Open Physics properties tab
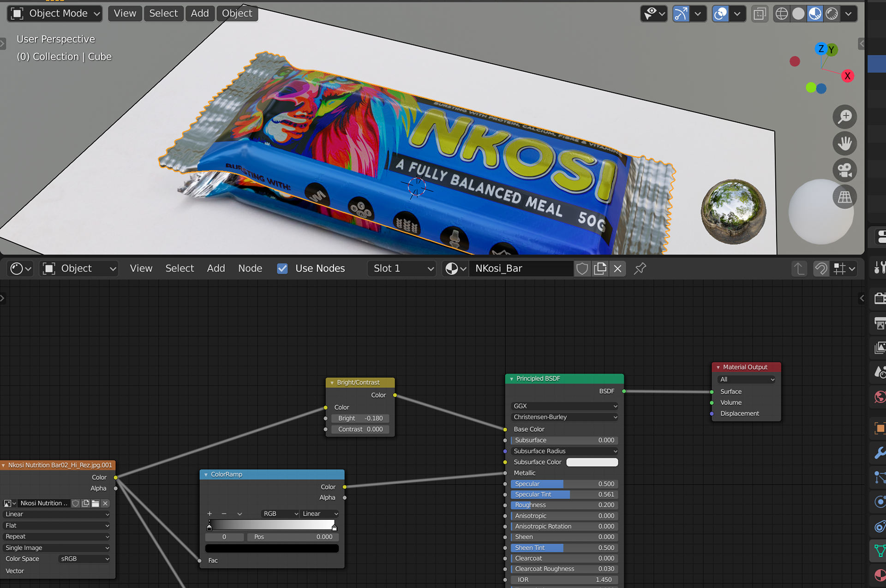Viewport: 886px width, 588px height. coord(880,502)
